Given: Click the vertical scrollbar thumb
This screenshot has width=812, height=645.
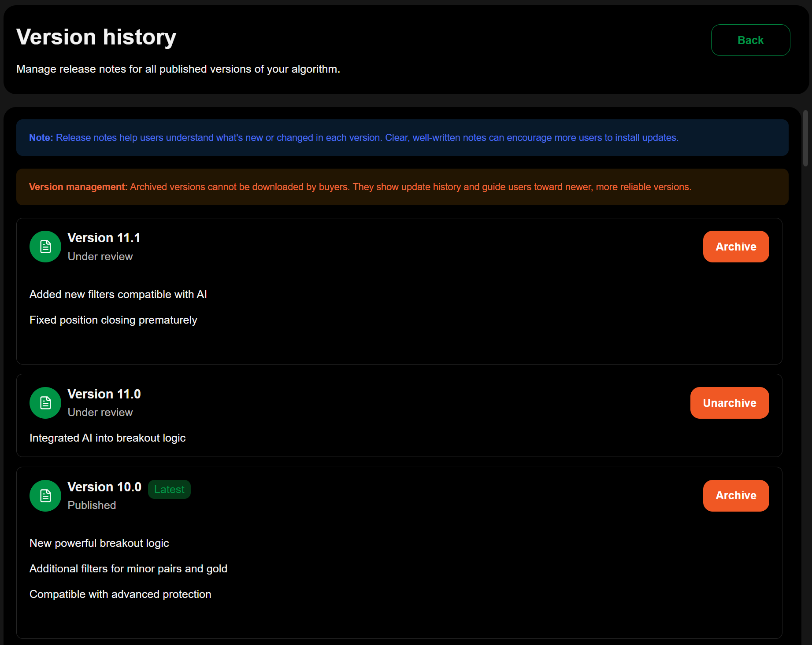Looking at the screenshot, I should (805, 138).
